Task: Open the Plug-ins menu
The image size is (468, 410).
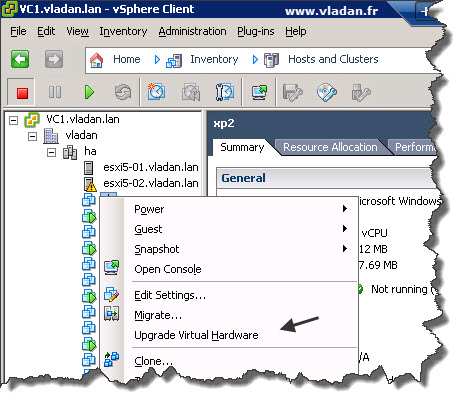Action: pyautogui.click(x=256, y=31)
